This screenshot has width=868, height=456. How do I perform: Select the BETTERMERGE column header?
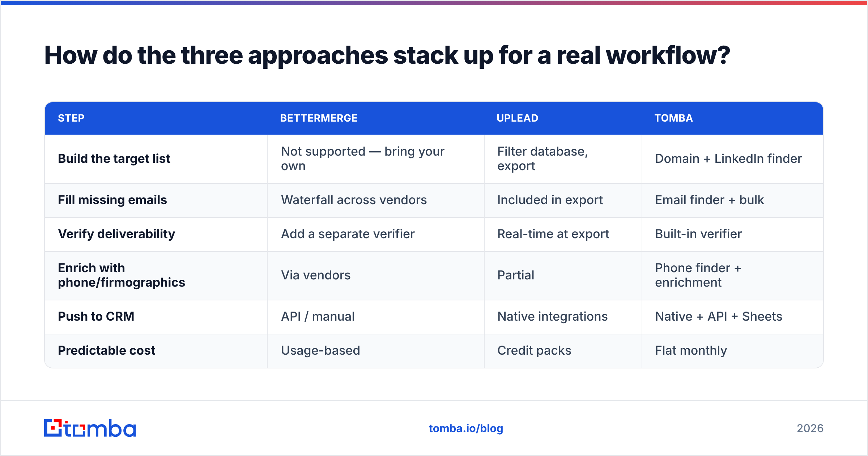(x=319, y=118)
